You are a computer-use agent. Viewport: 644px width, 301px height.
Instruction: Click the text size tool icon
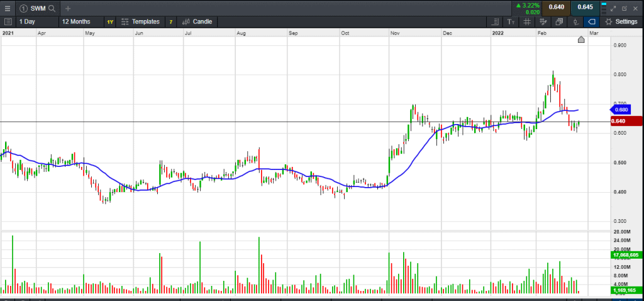pos(511,21)
